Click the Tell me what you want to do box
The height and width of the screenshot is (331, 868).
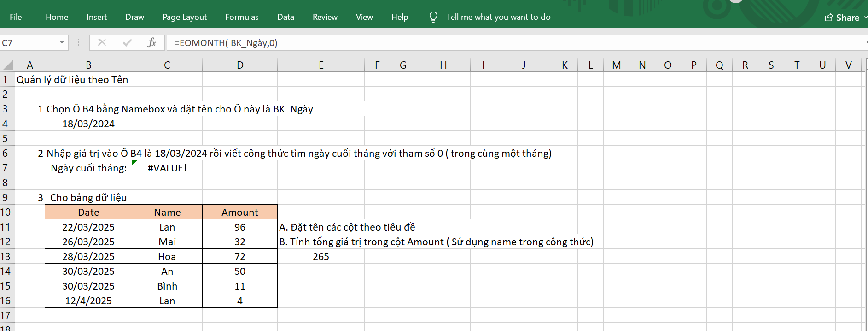pyautogui.click(x=498, y=17)
